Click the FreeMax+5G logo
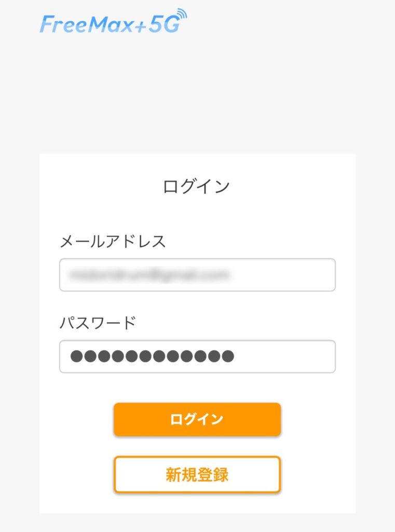The height and width of the screenshot is (532, 395). pos(113,21)
